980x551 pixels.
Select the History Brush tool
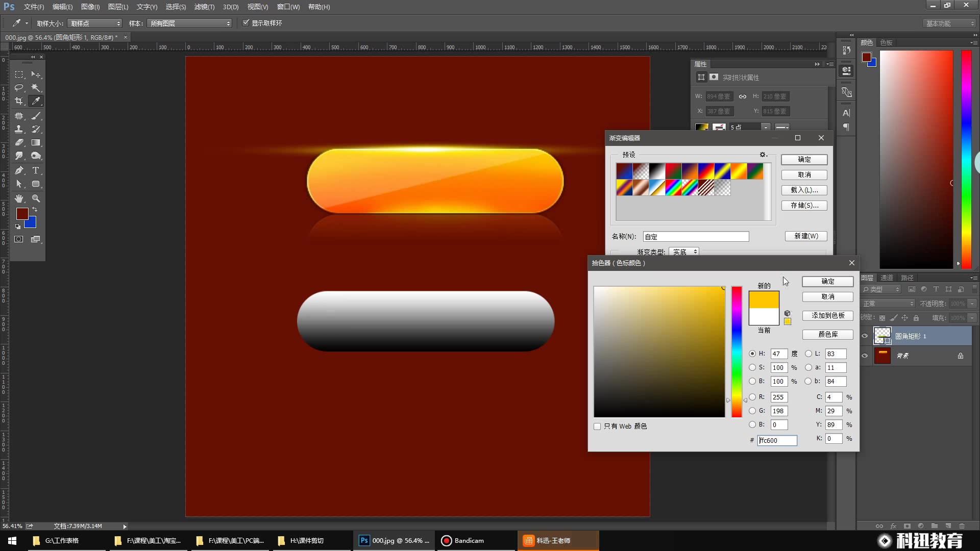36,129
